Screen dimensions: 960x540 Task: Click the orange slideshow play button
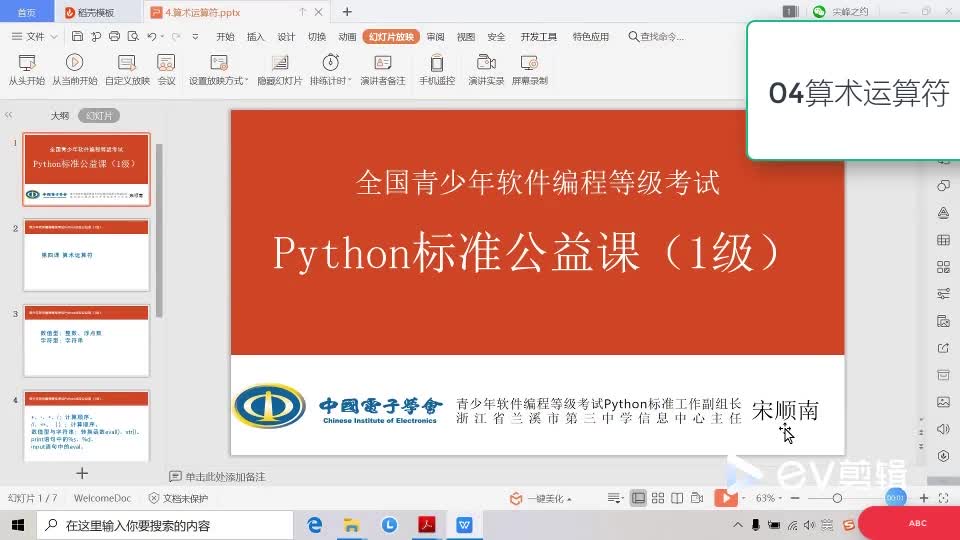[726, 498]
